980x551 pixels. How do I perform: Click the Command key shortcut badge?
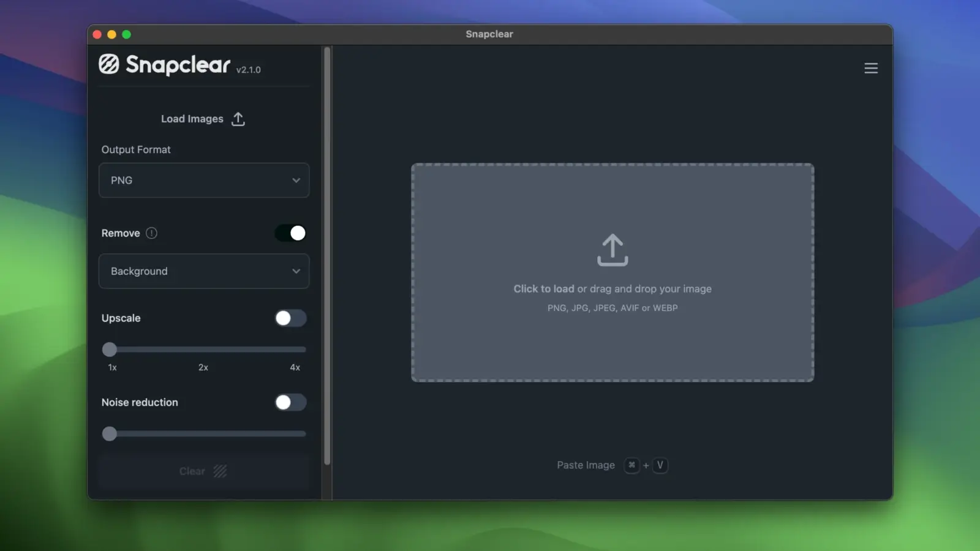(x=631, y=465)
